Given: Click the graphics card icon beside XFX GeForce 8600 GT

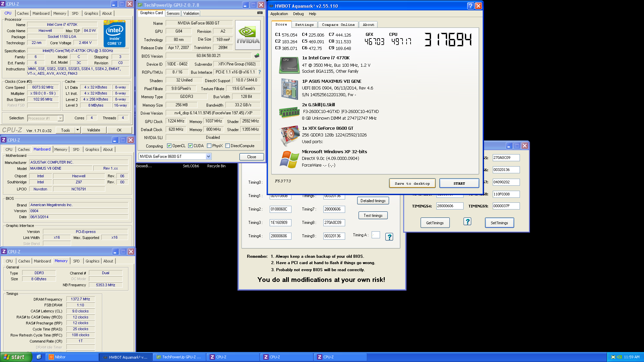Looking at the screenshot, I should click(289, 136).
